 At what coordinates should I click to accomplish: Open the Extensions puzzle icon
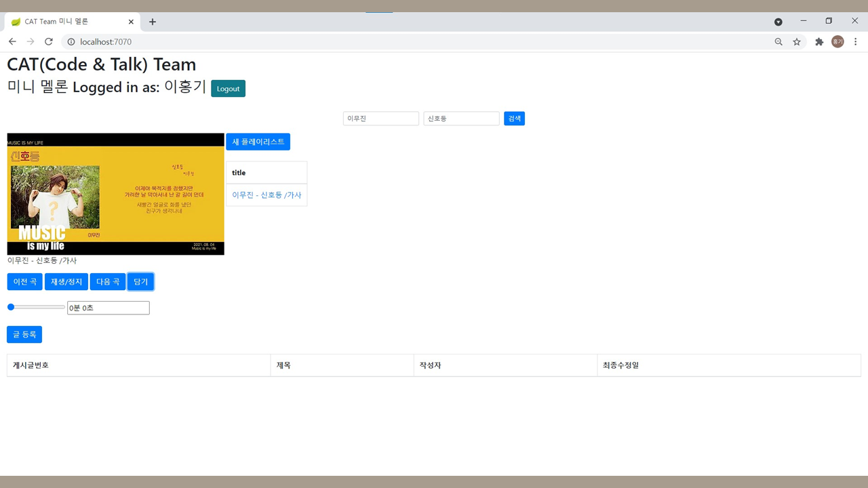[x=819, y=42]
